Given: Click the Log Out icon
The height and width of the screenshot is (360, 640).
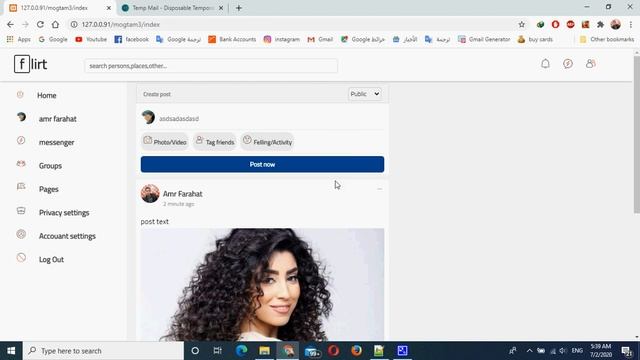Looking at the screenshot, I should pyautogui.click(x=21, y=258).
